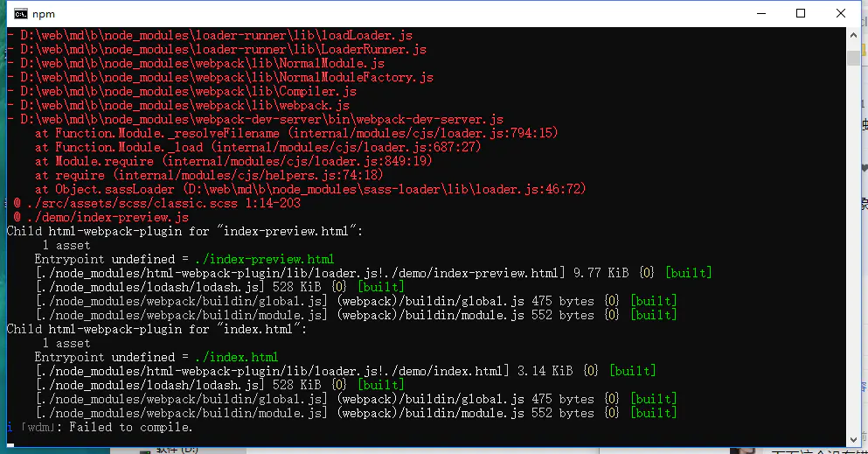Click the Compiler.js path line
This screenshot has height=454, width=868.
point(182,91)
